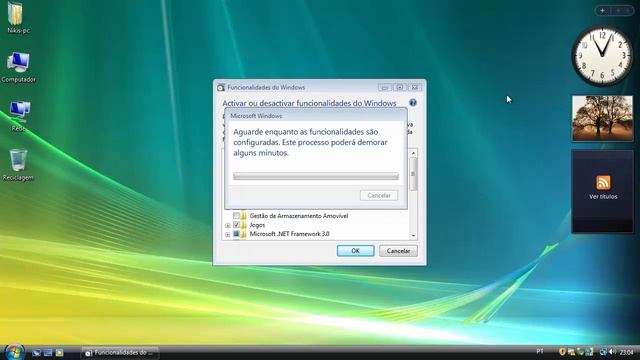Click the scroll down arrow of features list
The height and width of the screenshot is (360, 640).
(x=413, y=236)
